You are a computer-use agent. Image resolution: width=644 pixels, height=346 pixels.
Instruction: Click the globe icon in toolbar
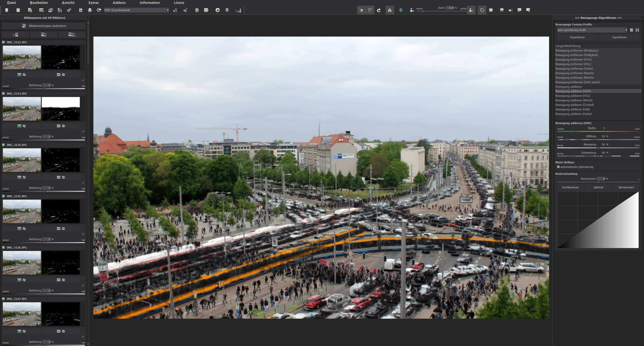click(x=401, y=10)
